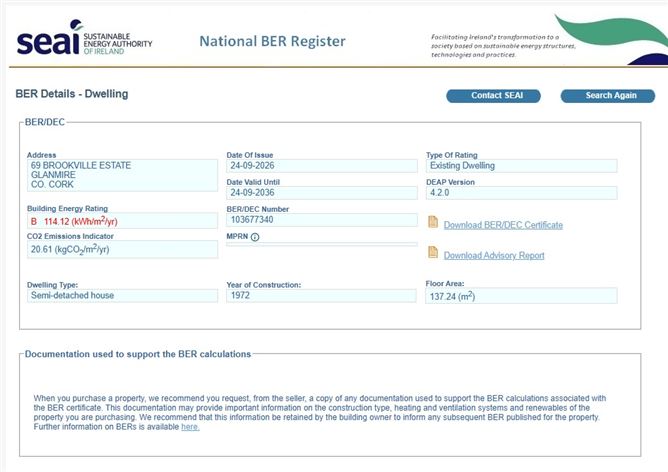Screen dimensions: 668x472
Task: Click the Floor Area label
Action: pyautogui.click(x=445, y=283)
